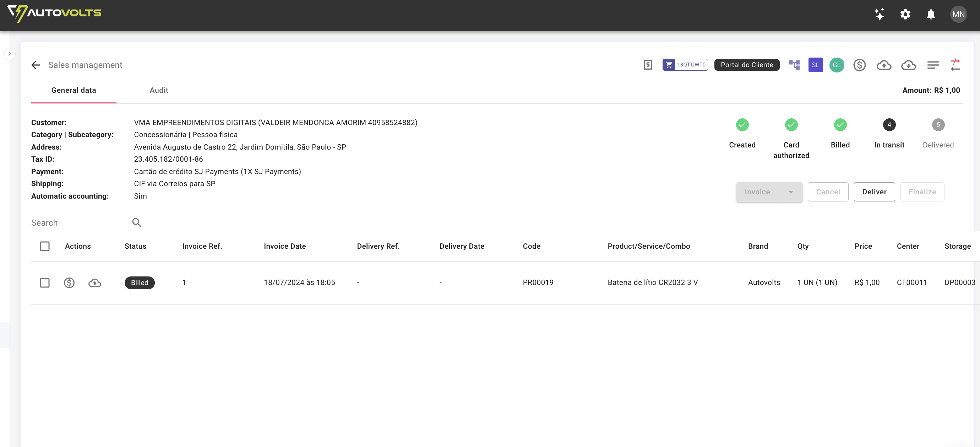This screenshot has height=447, width=980.
Task: Click the purple SL badge icon
Action: pos(815,65)
